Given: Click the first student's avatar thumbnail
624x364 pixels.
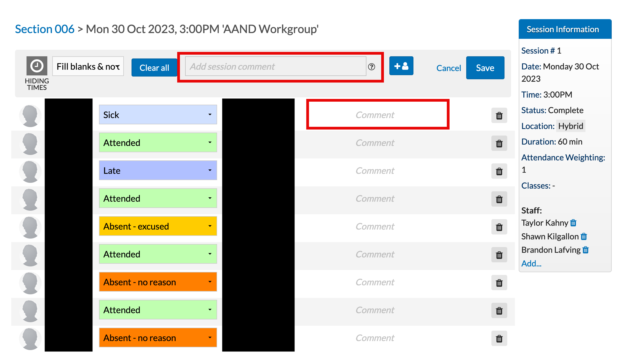Looking at the screenshot, I should pyautogui.click(x=30, y=116).
